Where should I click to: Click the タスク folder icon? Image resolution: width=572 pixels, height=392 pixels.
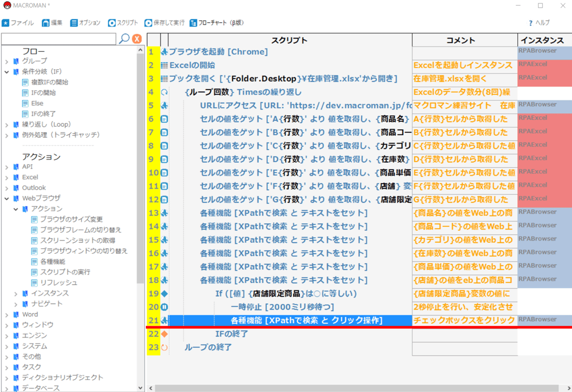click(x=16, y=367)
